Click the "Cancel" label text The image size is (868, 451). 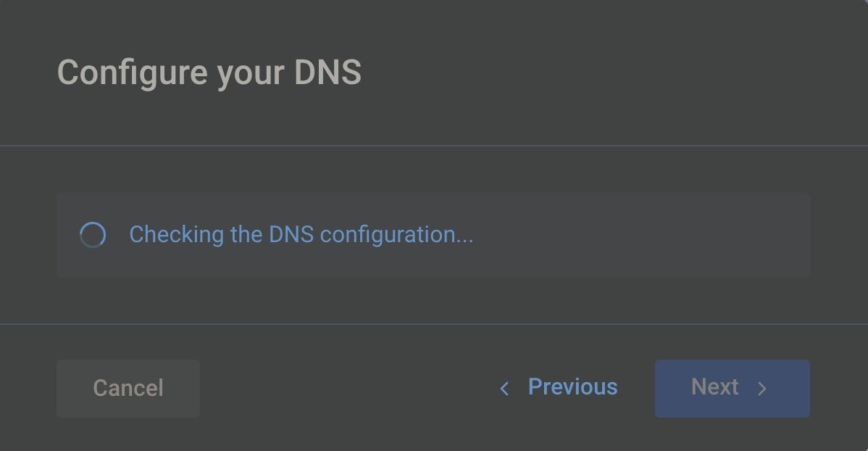tap(128, 388)
